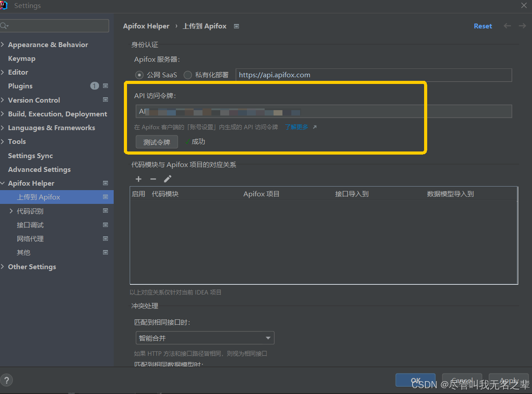Click the 接口导入到 column header

click(352, 194)
